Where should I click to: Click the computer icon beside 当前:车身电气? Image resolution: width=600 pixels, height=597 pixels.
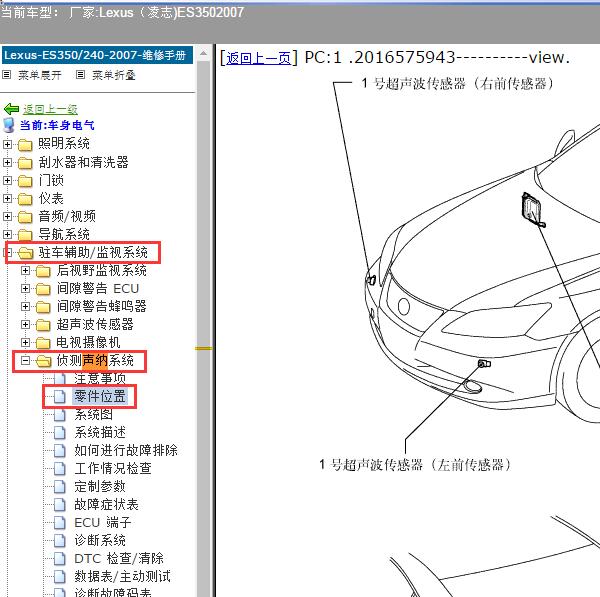tap(8, 125)
